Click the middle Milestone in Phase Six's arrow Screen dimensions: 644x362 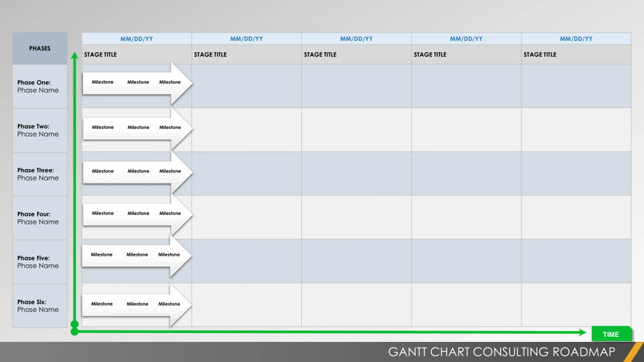137,304
